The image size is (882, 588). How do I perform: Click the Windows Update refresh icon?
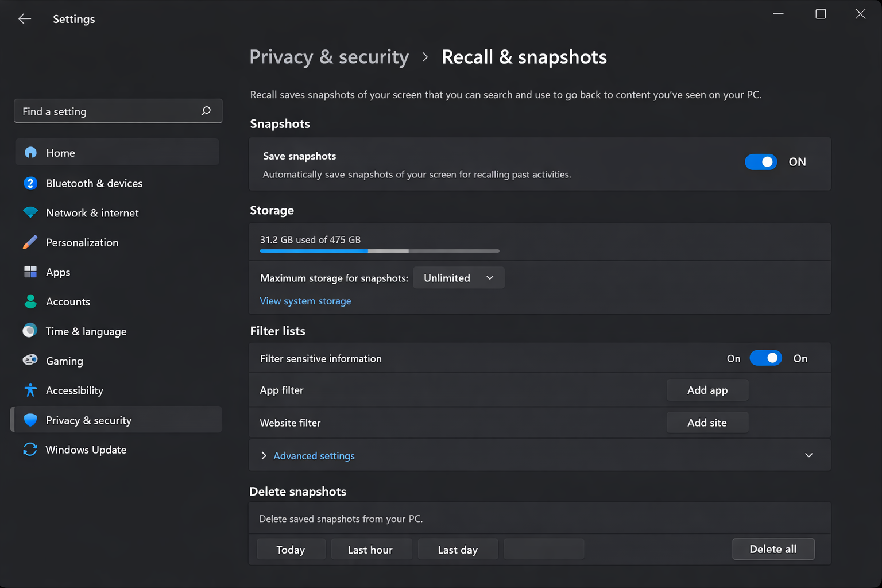coord(30,450)
